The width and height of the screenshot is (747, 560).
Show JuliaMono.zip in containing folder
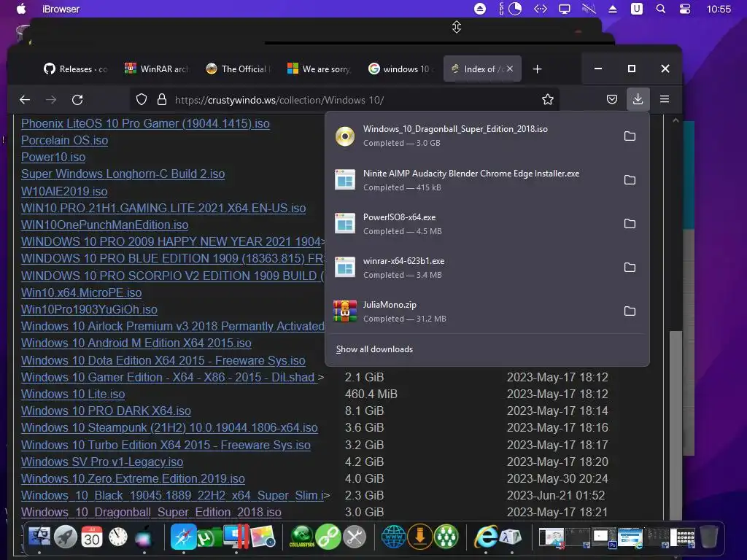click(x=630, y=311)
